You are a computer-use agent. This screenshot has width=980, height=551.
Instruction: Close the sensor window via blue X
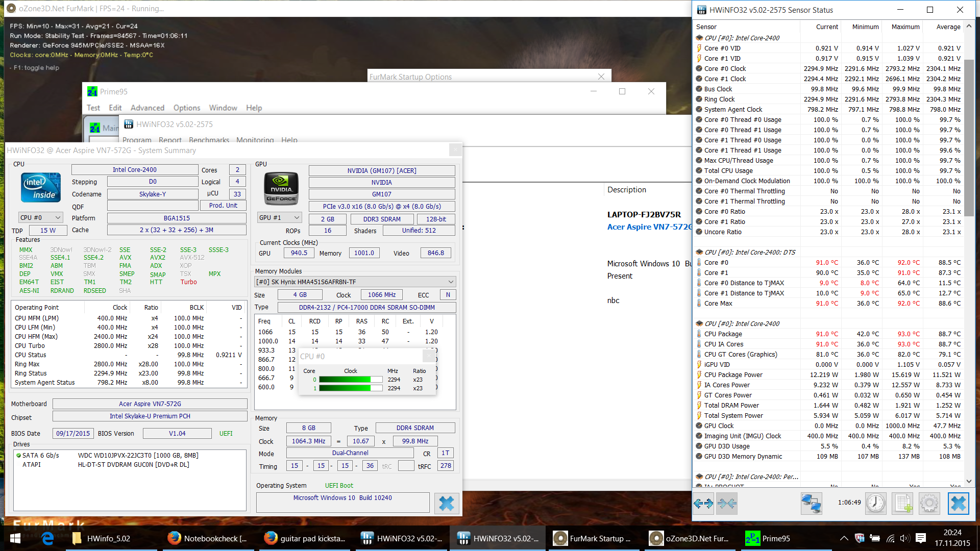click(x=958, y=504)
